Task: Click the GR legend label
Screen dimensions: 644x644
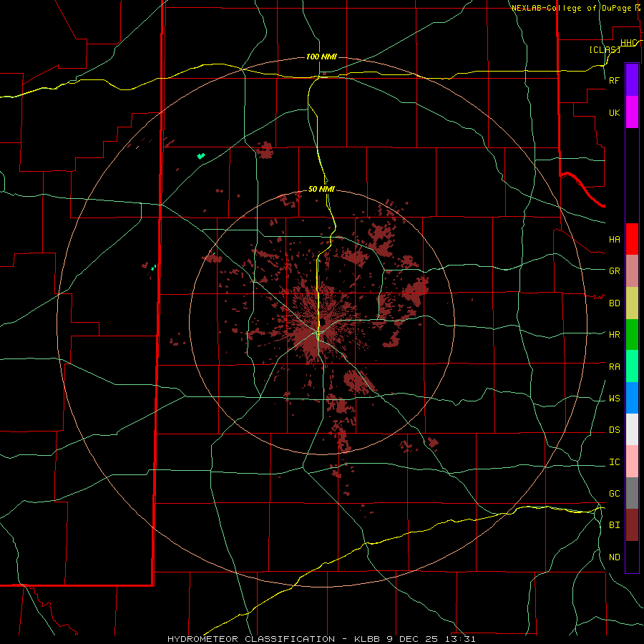Action: (614, 271)
